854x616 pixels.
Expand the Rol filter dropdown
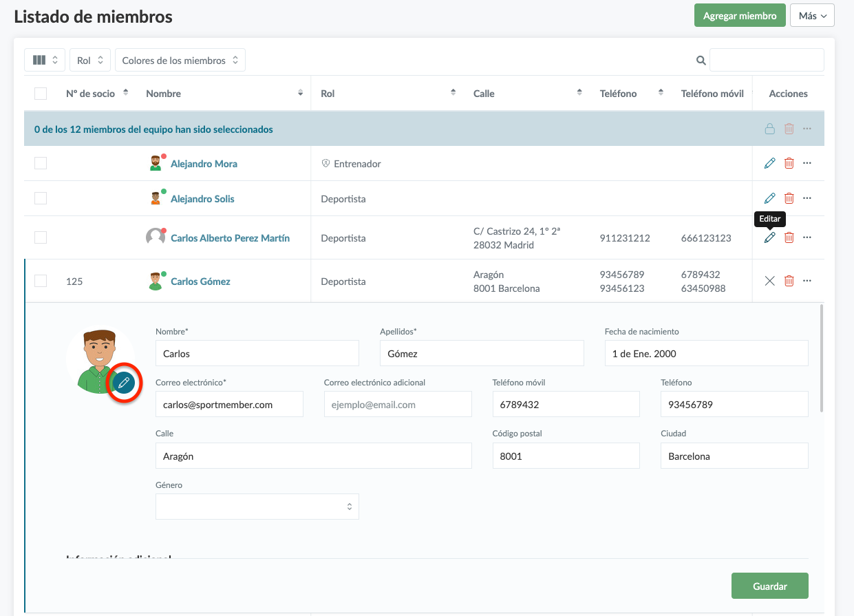[x=89, y=61]
